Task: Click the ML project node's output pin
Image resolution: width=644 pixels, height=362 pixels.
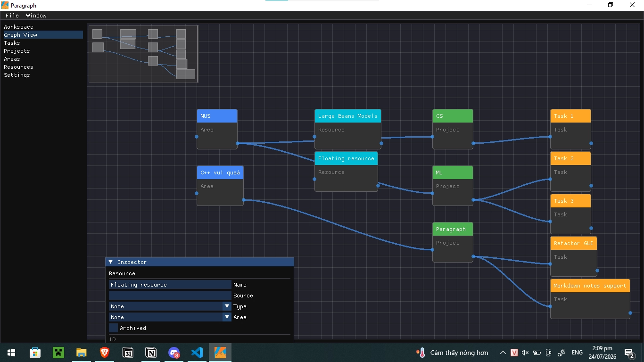Action: coord(473,200)
